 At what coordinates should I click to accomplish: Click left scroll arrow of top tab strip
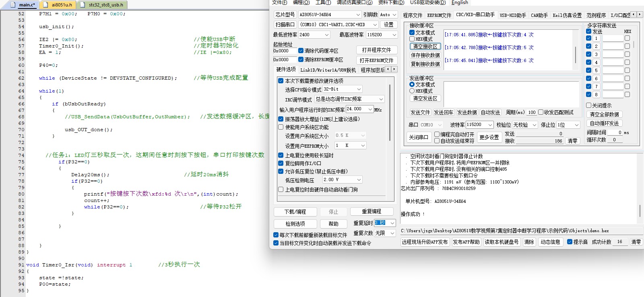click(x=634, y=14)
